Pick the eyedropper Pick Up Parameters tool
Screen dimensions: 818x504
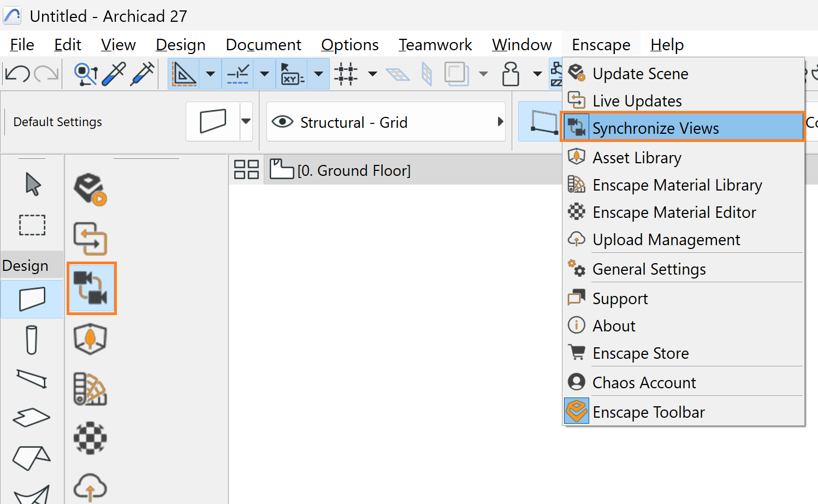pos(114,74)
